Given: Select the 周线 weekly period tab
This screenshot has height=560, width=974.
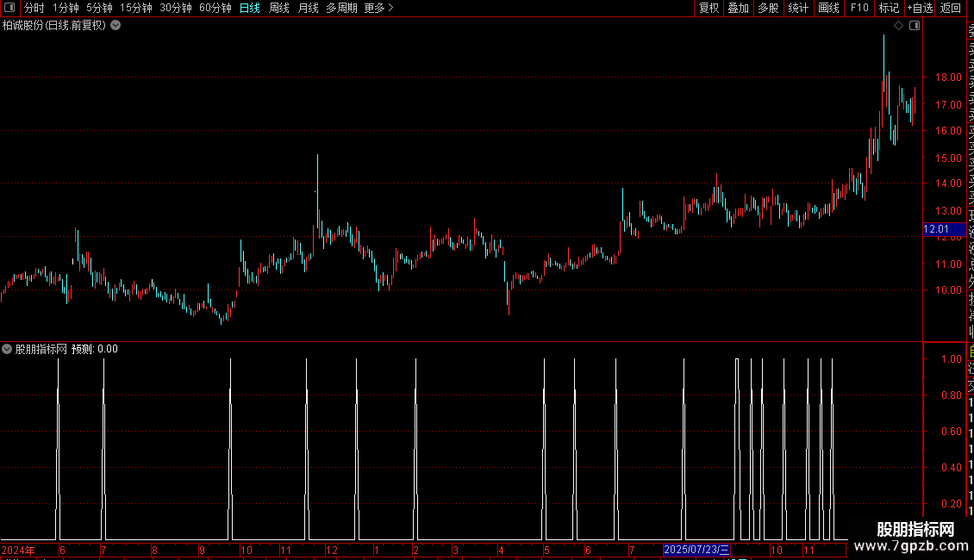Looking at the screenshot, I should coord(279,8).
